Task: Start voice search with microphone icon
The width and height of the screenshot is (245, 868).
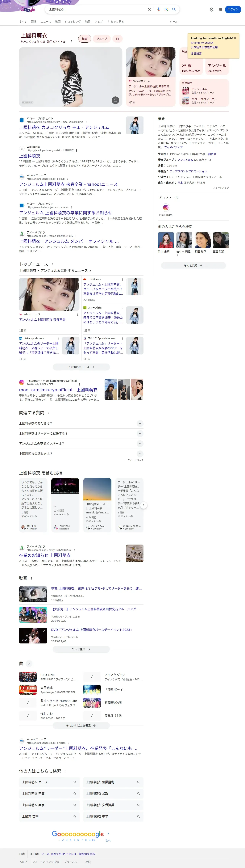Action: pyautogui.click(x=159, y=9)
